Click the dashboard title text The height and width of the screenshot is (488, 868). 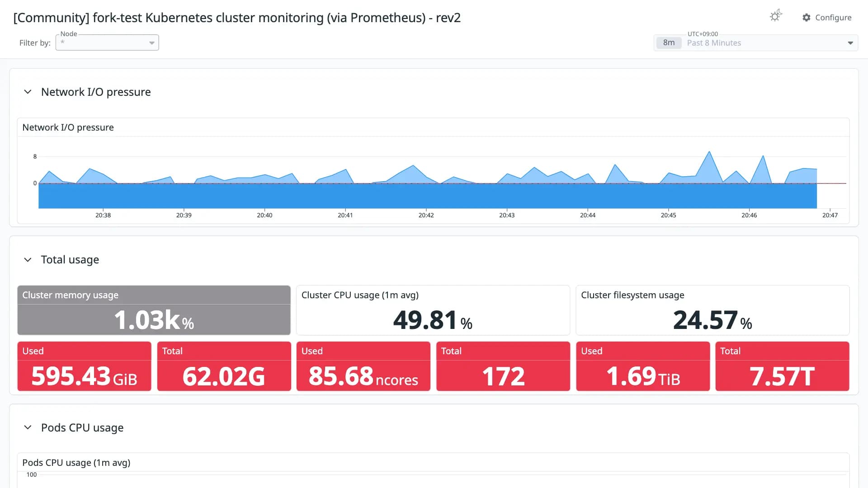pos(237,18)
